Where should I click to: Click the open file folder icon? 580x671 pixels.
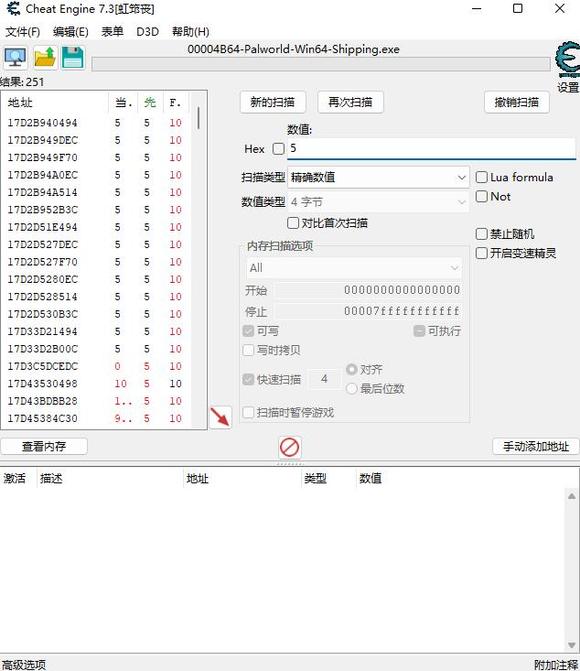(x=45, y=57)
